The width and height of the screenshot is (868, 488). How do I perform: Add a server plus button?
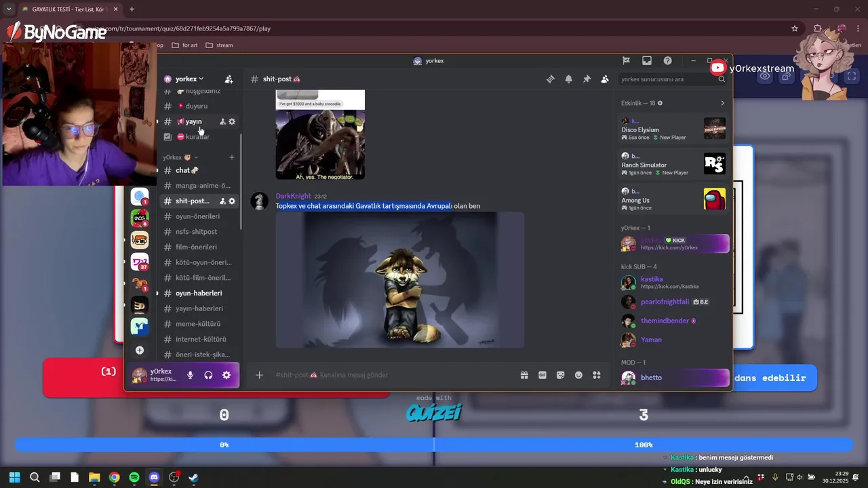point(140,350)
